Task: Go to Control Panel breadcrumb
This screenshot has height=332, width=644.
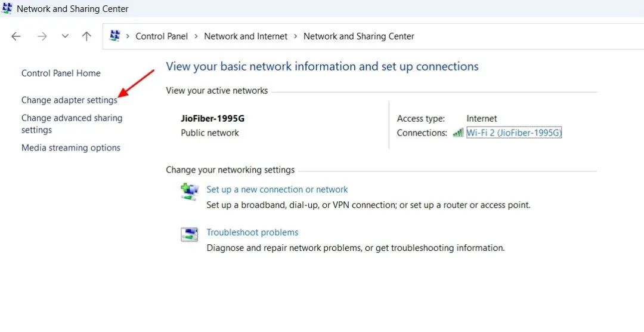Action: click(162, 36)
